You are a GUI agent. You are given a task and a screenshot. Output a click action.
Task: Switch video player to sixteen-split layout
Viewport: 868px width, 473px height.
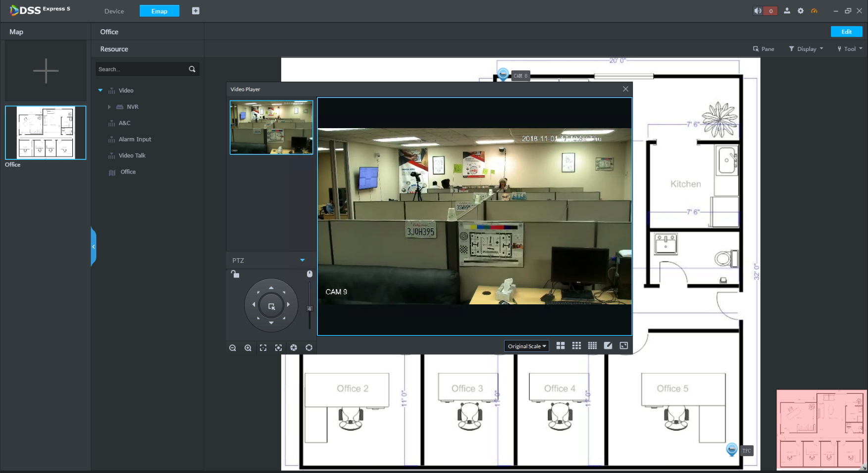[592, 346]
